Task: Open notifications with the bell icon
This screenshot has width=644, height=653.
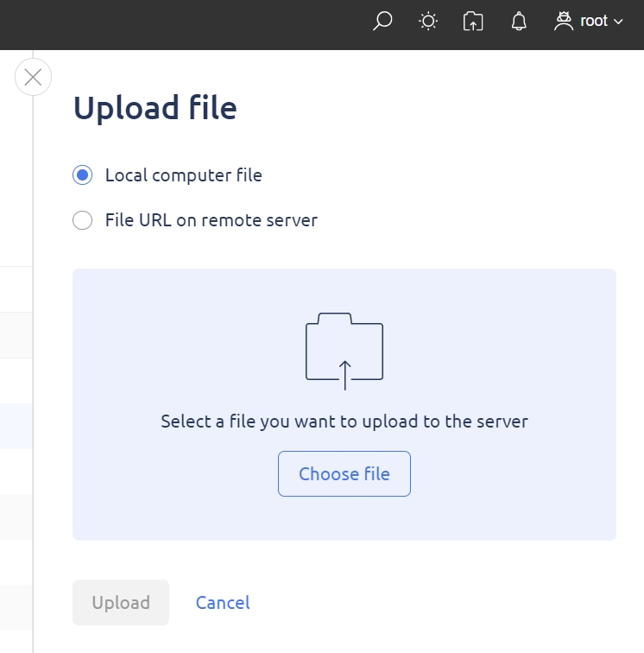Action: (519, 21)
